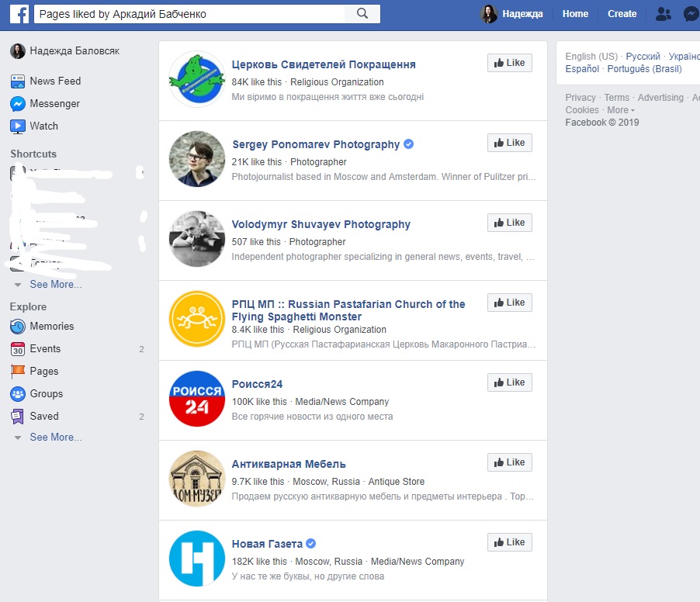
Task: Expand See More under Shortcuts
Action: point(55,284)
